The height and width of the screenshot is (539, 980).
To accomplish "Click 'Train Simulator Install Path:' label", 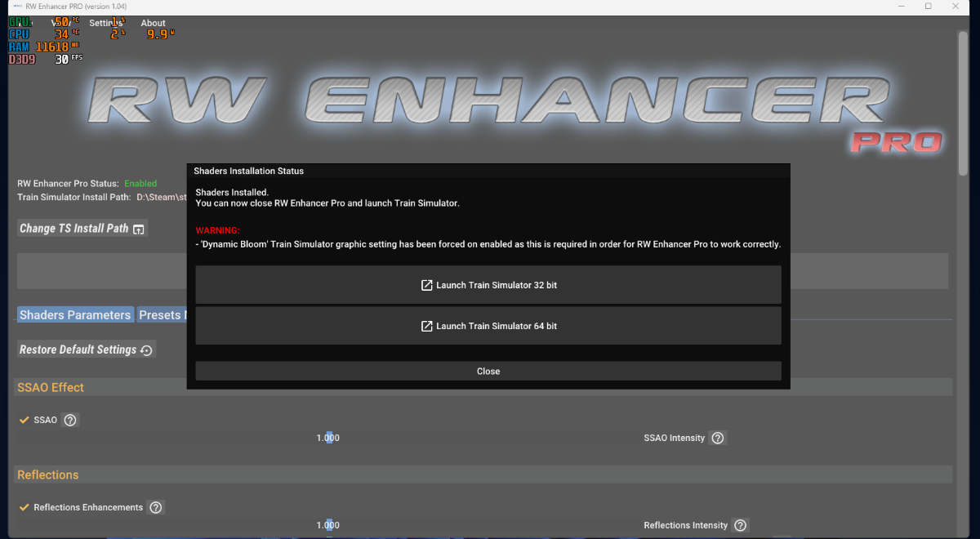I will click(x=74, y=198).
